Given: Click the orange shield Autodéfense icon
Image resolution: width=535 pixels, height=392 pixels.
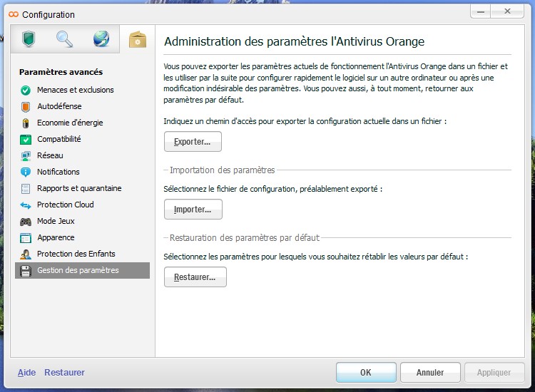Looking at the screenshot, I should pyautogui.click(x=26, y=106).
